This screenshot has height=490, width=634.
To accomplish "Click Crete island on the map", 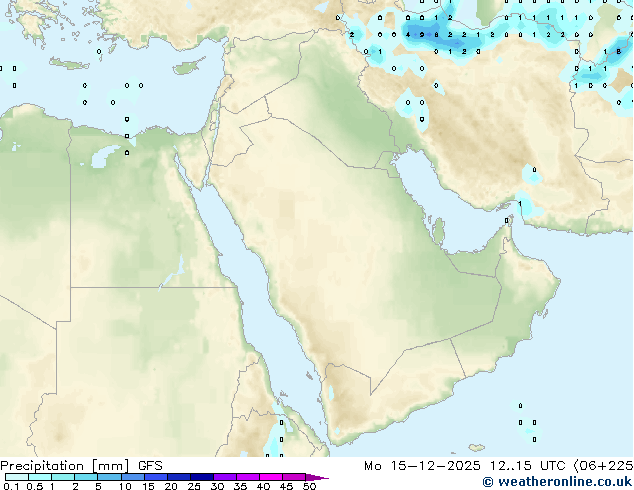I will coord(69,64).
